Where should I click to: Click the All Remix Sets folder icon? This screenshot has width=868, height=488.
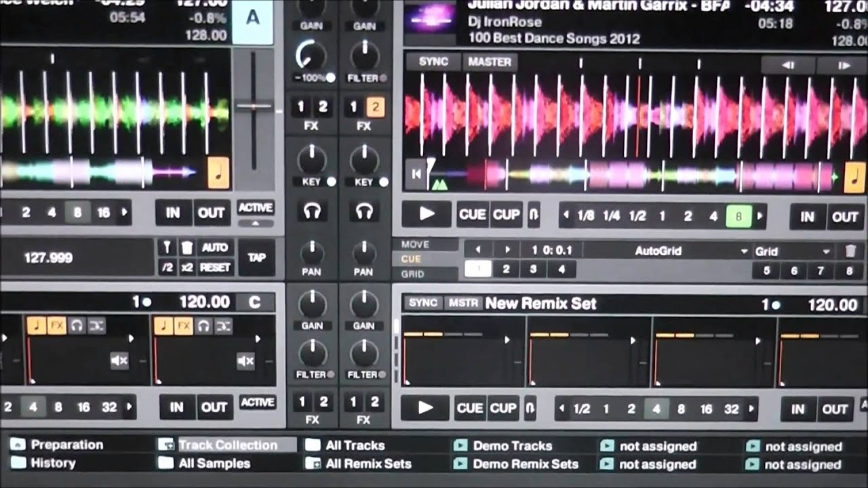[313, 464]
